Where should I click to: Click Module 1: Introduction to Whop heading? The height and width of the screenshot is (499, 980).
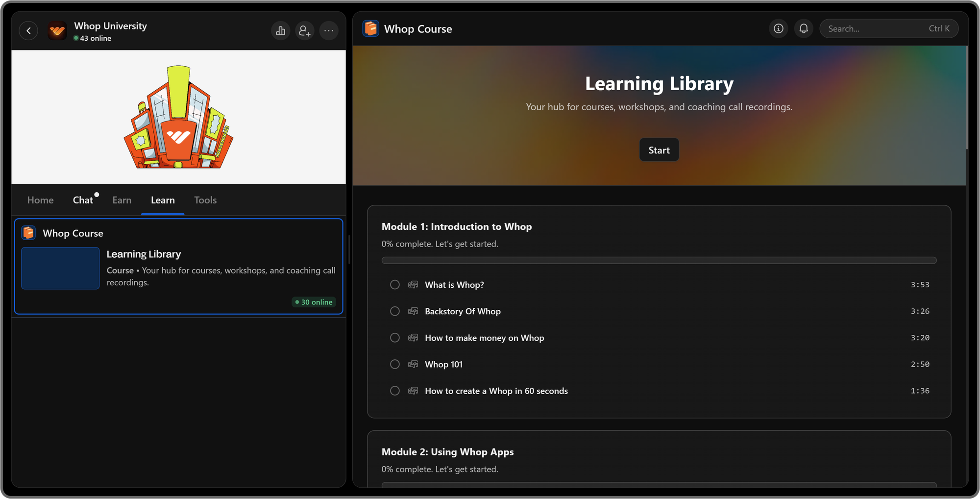coord(457,226)
